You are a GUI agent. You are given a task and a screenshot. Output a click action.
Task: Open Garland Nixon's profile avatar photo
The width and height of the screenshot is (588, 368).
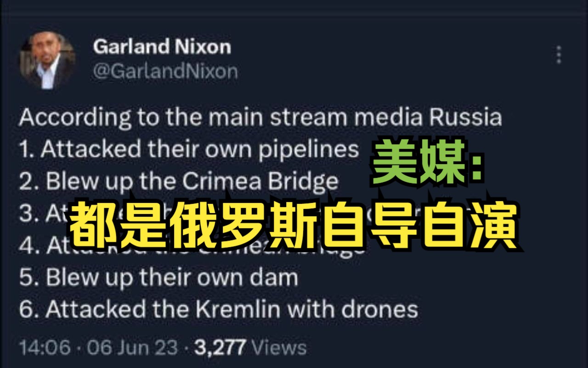(47, 60)
